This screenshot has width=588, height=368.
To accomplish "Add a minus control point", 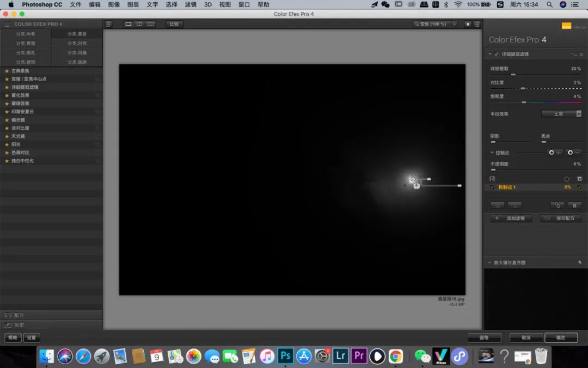I will click(x=574, y=153).
